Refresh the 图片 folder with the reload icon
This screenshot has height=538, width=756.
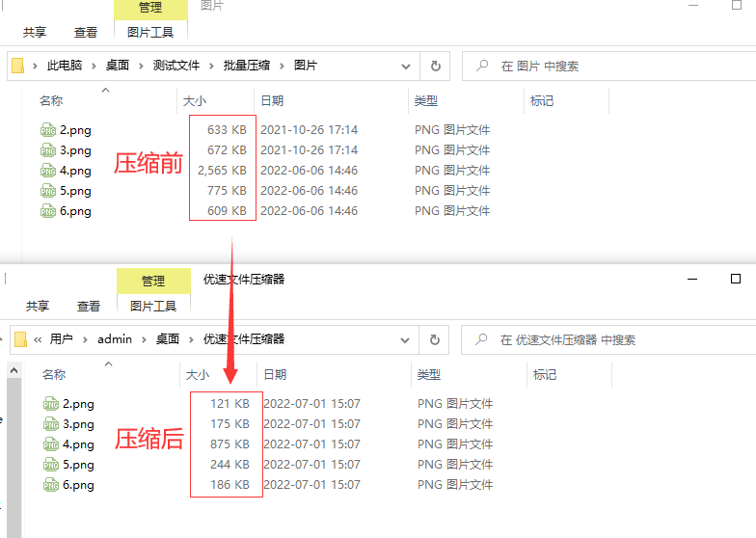[435, 67]
